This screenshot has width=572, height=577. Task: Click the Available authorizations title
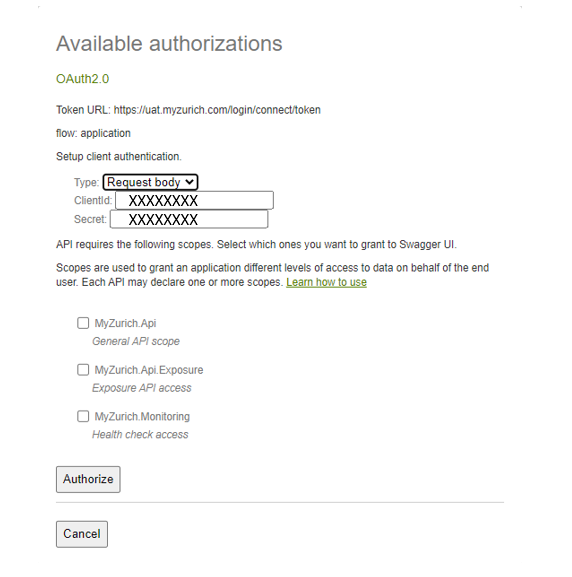[x=169, y=44]
